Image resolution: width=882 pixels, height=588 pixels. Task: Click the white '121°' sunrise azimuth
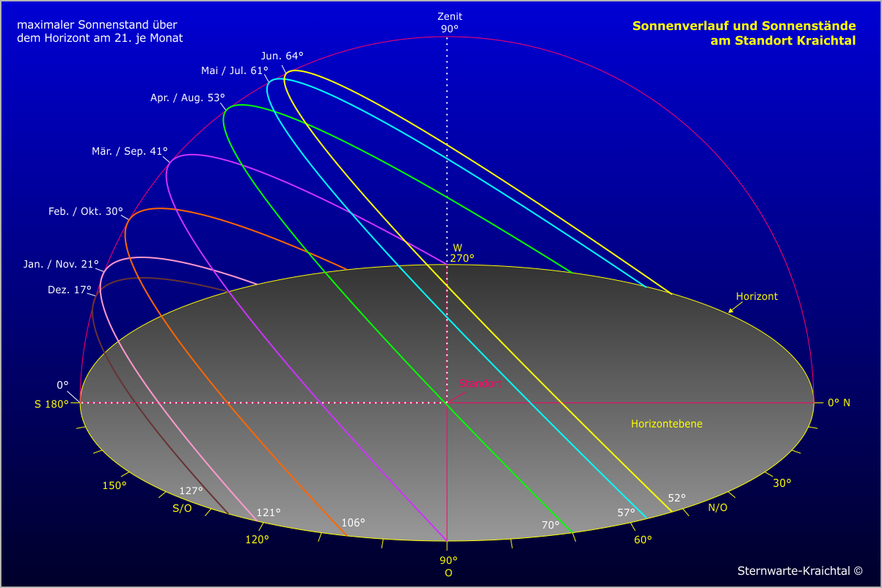[269, 512]
